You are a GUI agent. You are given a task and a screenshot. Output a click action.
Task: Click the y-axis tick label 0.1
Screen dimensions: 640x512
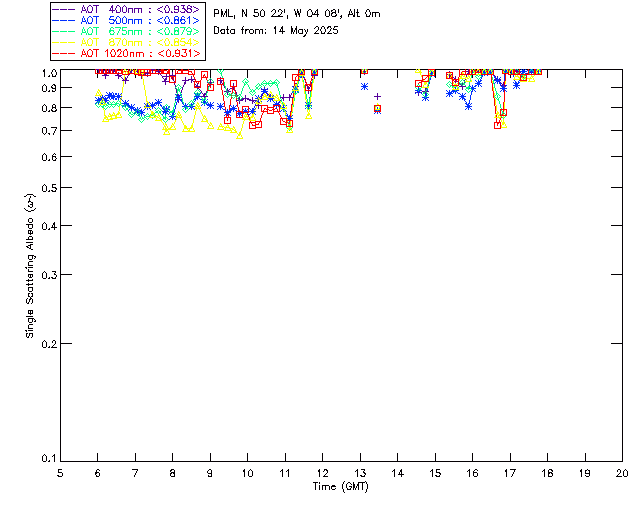(x=49, y=459)
